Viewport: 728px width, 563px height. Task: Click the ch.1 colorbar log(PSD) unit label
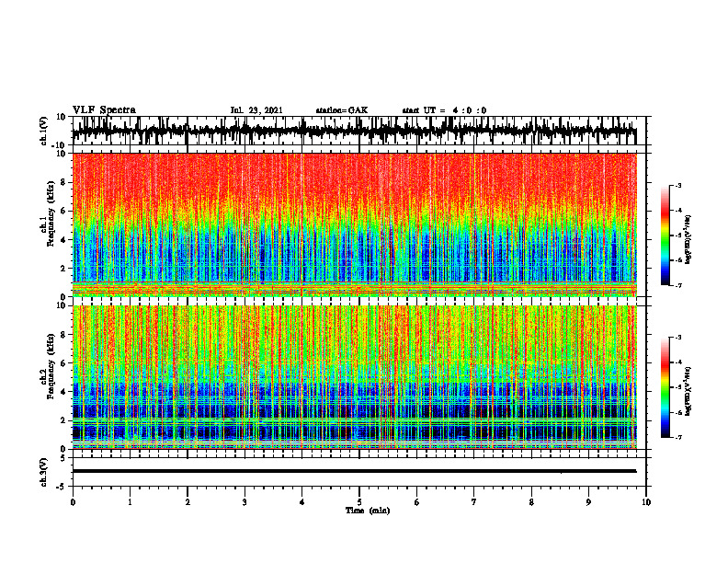coord(688,240)
